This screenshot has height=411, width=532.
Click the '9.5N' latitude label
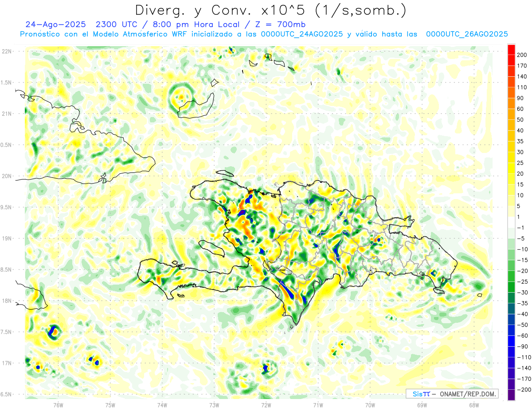(7, 207)
